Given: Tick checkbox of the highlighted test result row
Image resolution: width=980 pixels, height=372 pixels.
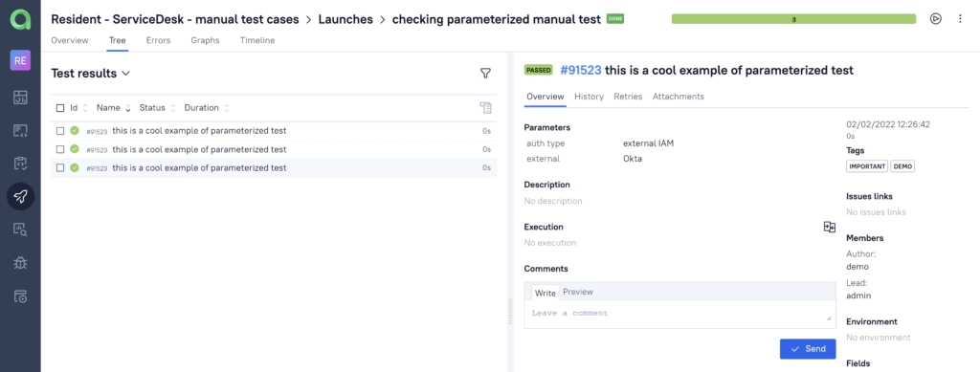Looking at the screenshot, I should pos(60,168).
